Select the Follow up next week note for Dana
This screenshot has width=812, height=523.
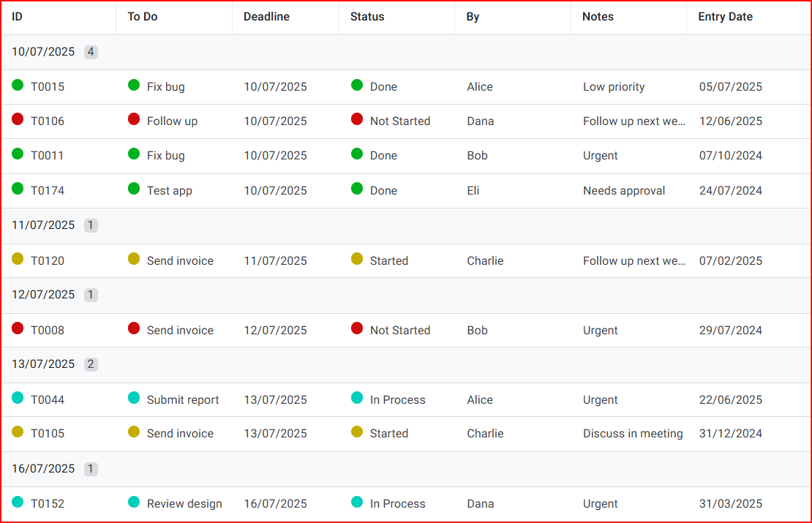[x=634, y=121]
